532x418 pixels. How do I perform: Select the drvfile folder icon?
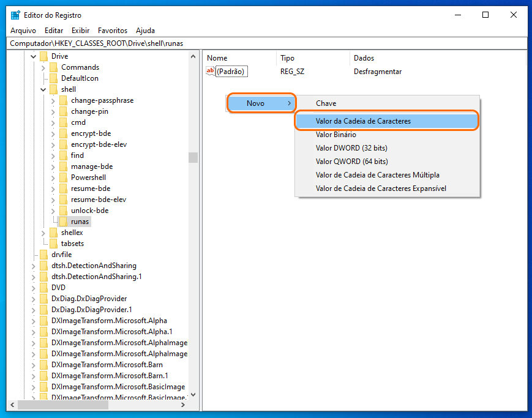(43, 255)
